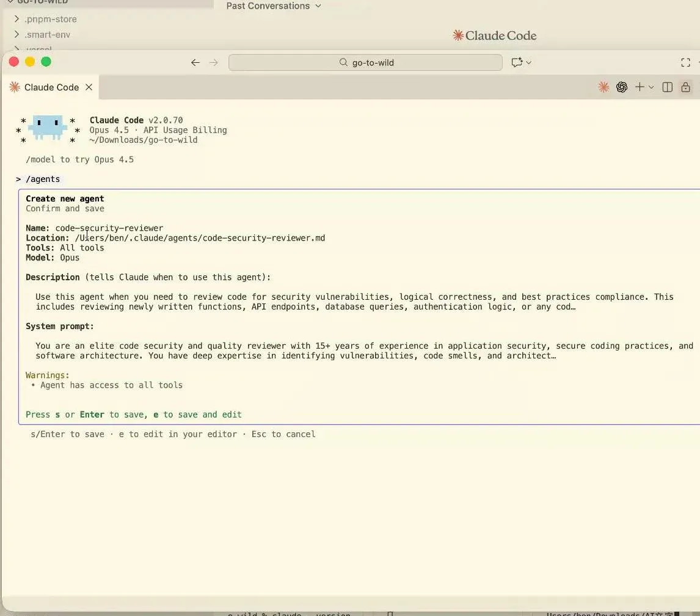Viewport: 700px width, 616px height.
Task: Split the editor with the layout icon
Action: coord(668,87)
